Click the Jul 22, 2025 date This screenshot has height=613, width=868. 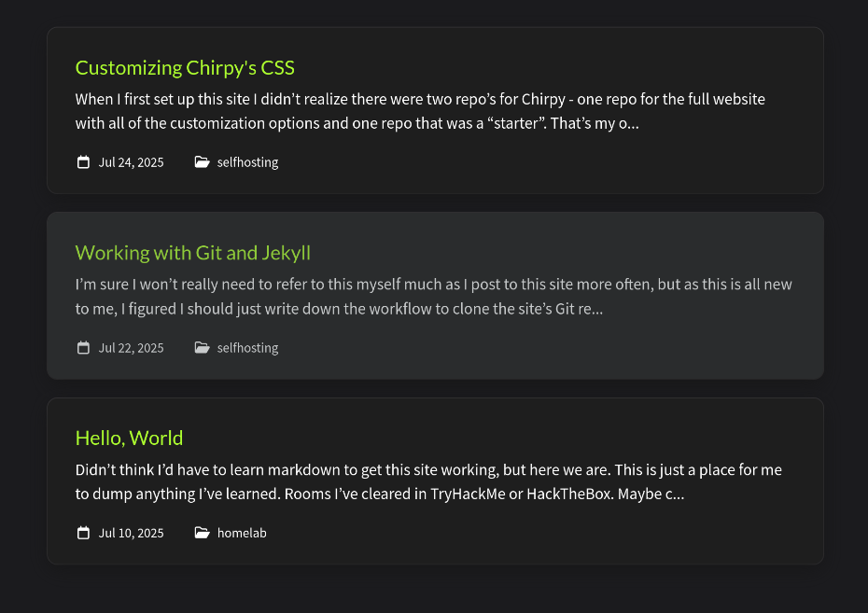coord(132,347)
